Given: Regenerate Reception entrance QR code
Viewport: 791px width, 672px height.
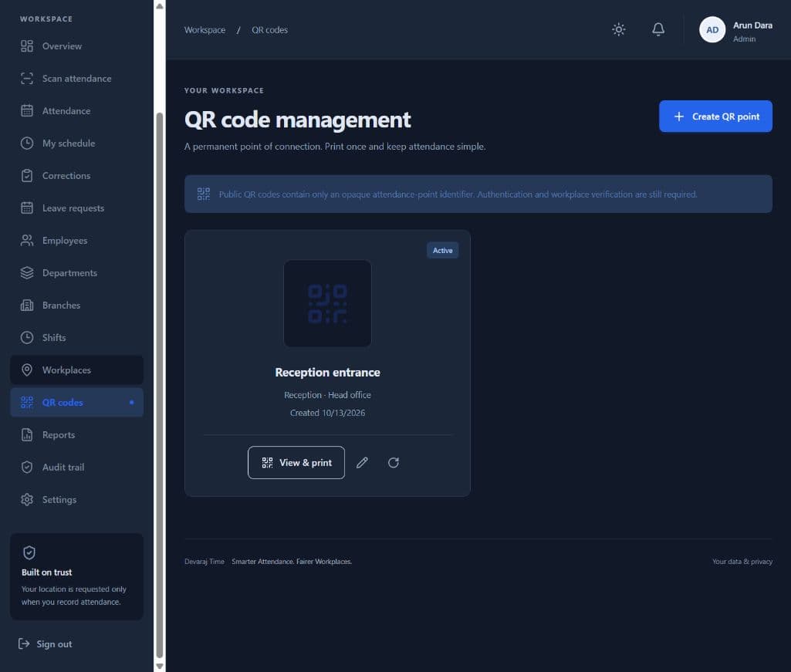Looking at the screenshot, I should point(394,463).
